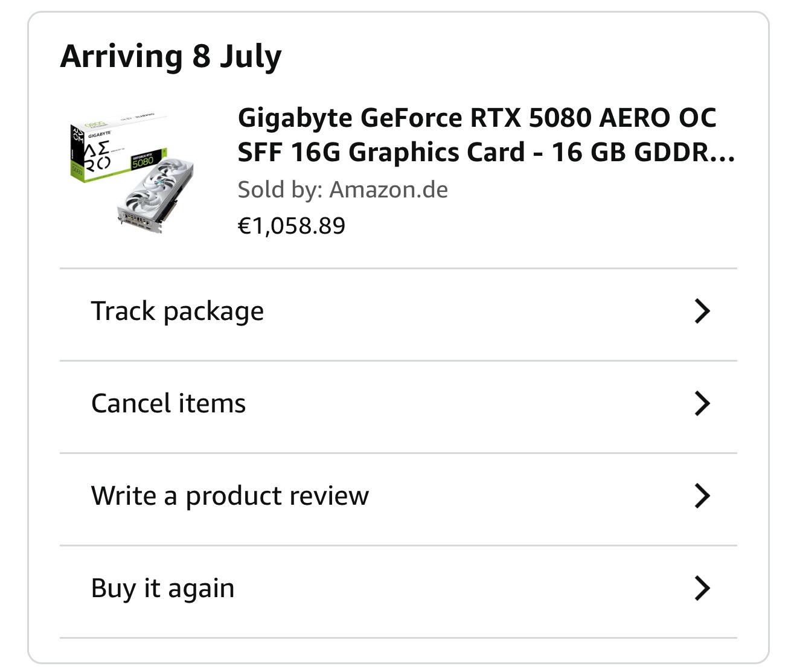The width and height of the screenshot is (797, 672).
Task: Click the chevron beside Write a product review
Action: (x=702, y=496)
